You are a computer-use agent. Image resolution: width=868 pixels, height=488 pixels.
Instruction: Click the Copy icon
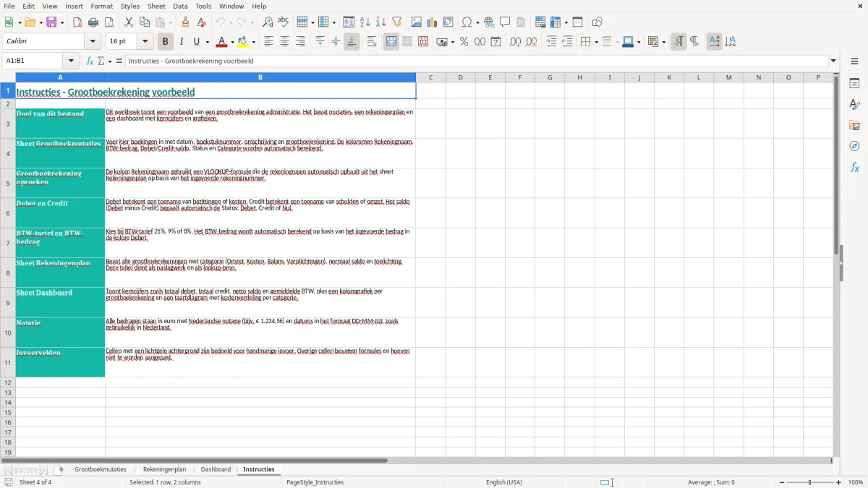145,22
